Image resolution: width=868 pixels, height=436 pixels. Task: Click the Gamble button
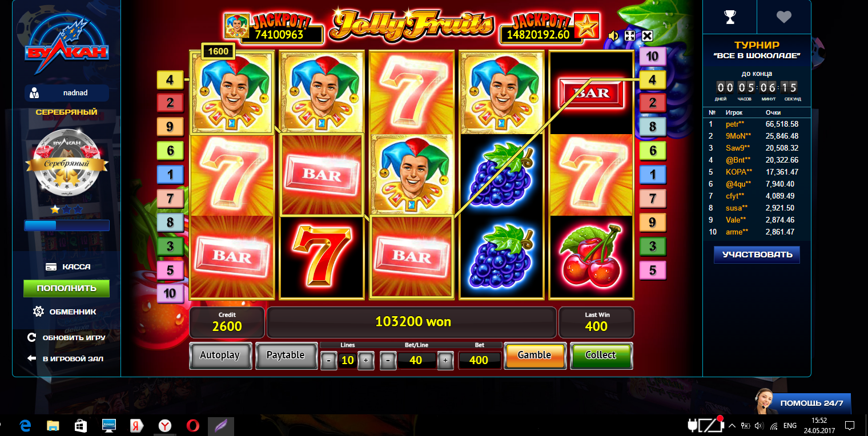[535, 355]
